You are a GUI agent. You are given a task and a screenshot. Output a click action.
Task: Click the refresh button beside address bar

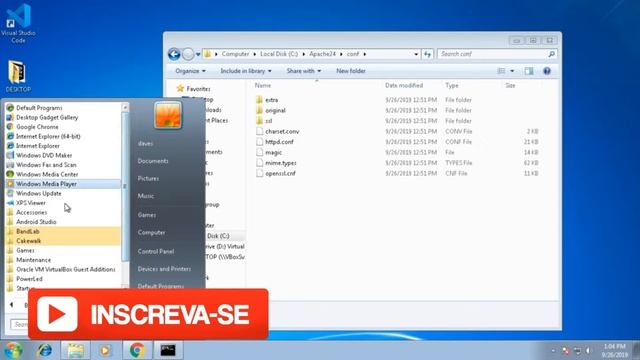pos(427,54)
